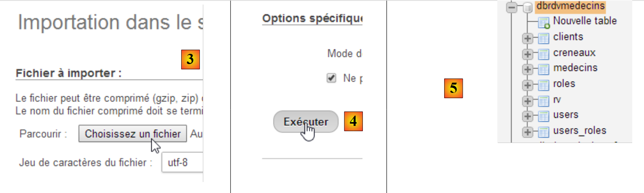Toggle the checkbox under Options spécifiques
This screenshot has width=644, height=193.
(x=331, y=78)
